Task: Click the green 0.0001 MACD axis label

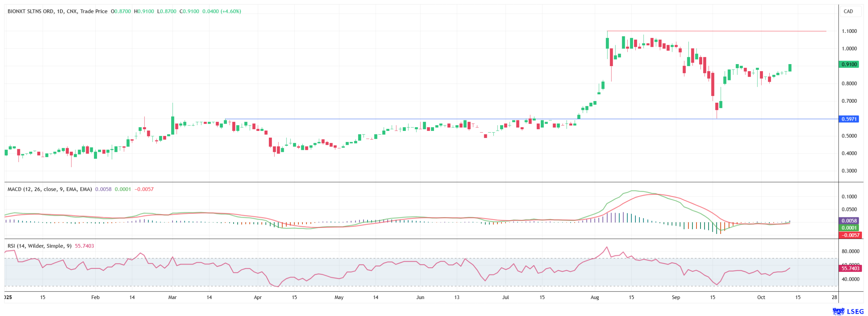Action: click(848, 228)
